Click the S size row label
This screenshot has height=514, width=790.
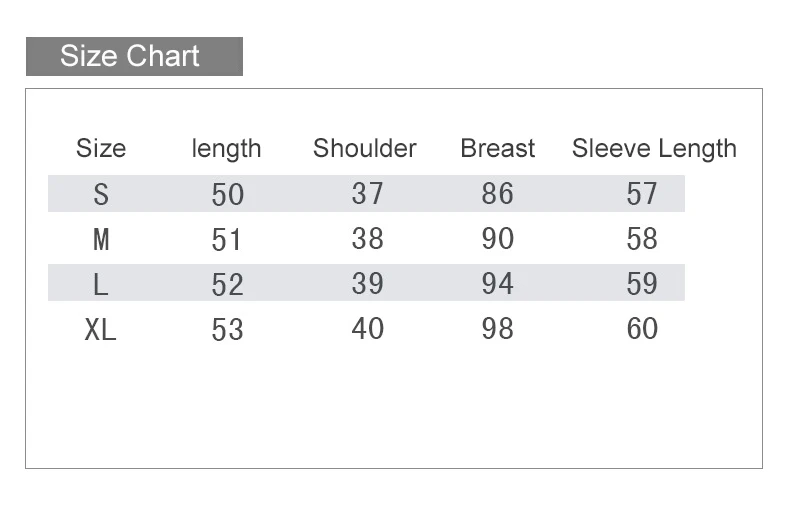click(x=101, y=194)
